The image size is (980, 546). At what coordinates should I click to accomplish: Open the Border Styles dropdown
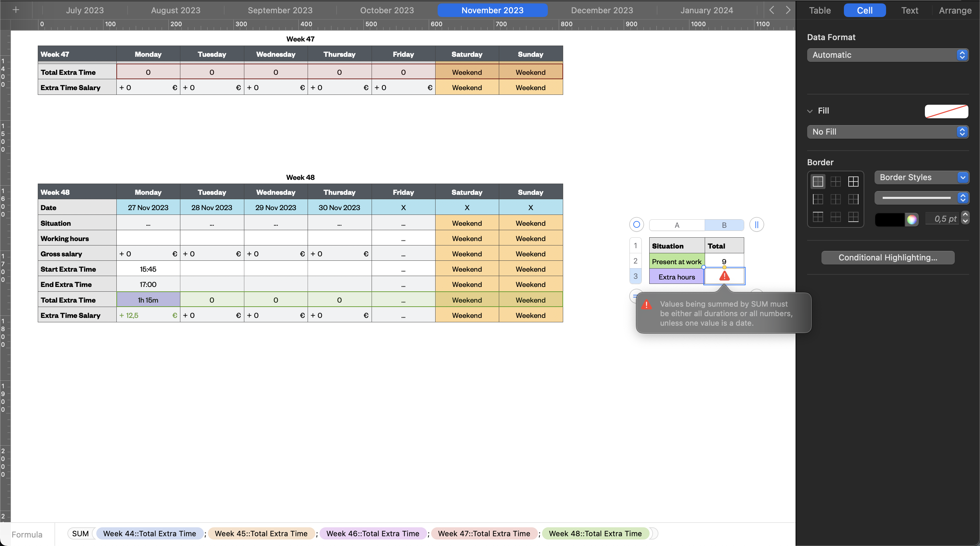click(x=921, y=177)
